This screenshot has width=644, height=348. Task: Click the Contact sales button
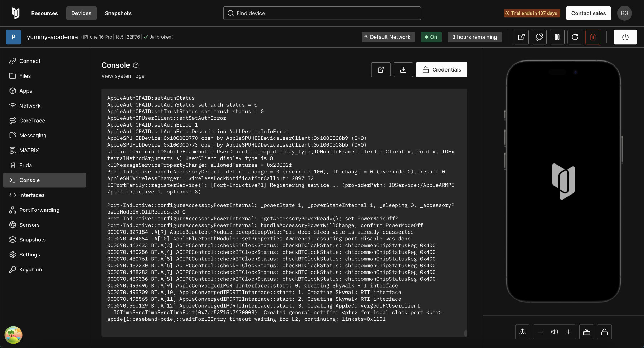[588, 13]
